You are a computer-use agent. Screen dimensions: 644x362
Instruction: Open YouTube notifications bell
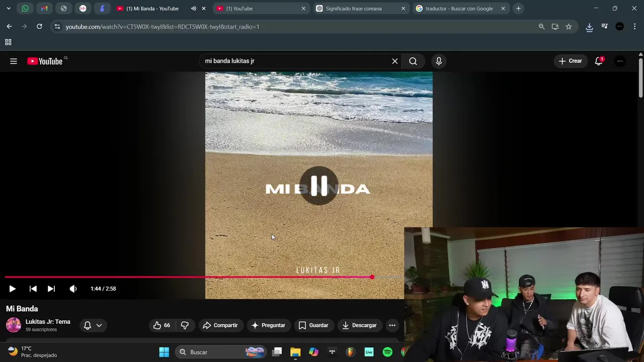(x=599, y=61)
